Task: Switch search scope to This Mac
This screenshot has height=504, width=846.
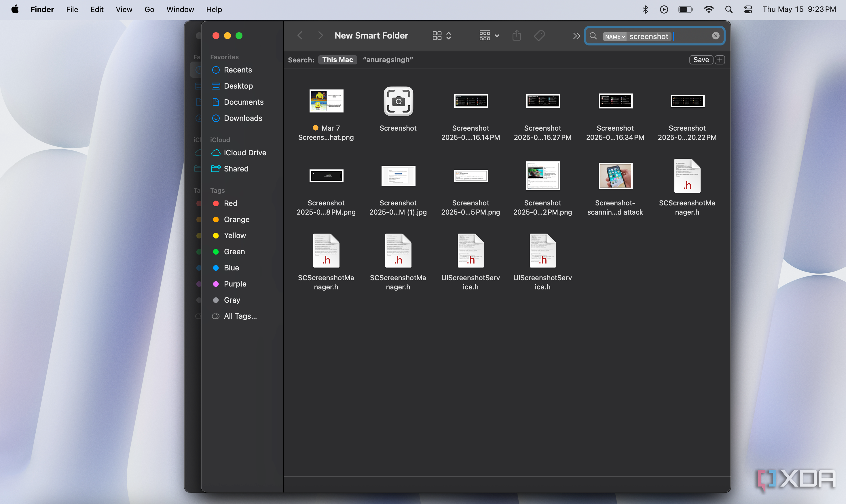Action: tap(337, 60)
